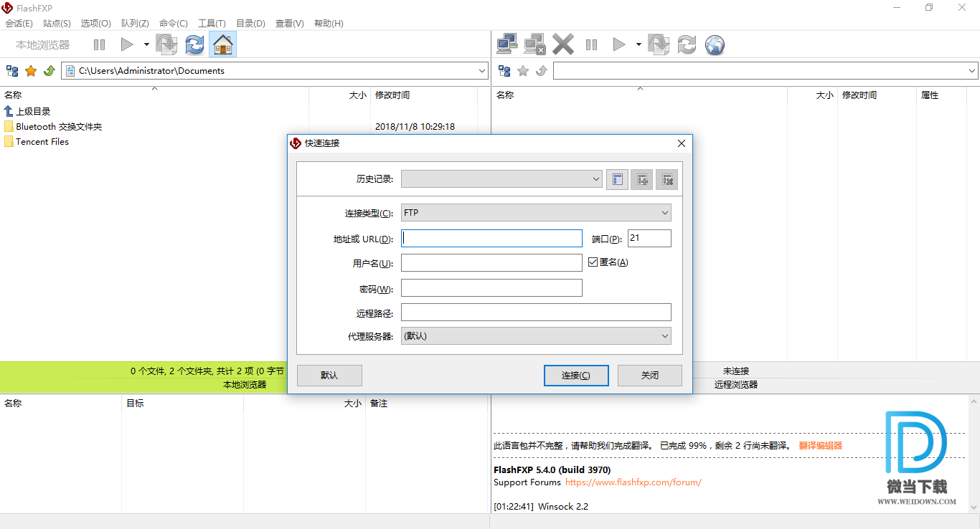
Task: Refresh the local browser pane
Action: point(194,44)
